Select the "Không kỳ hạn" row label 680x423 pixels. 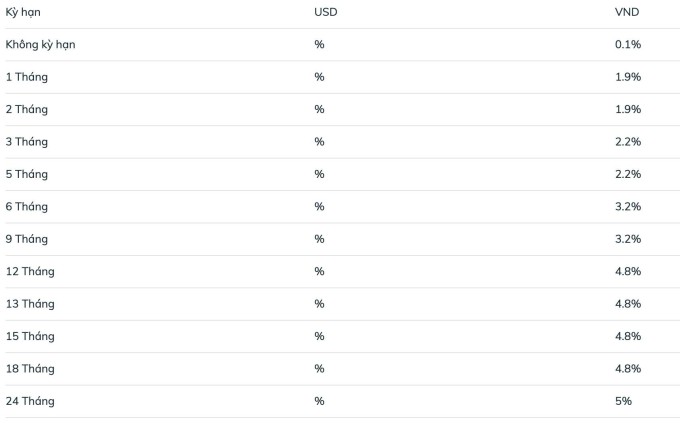(x=40, y=45)
